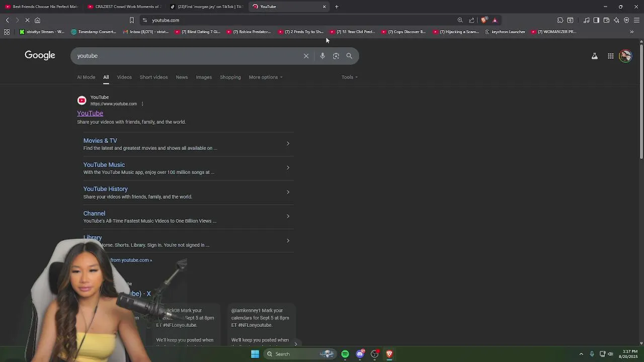Expand the Library row chevron
The width and height of the screenshot is (644, 362).
(x=288, y=240)
